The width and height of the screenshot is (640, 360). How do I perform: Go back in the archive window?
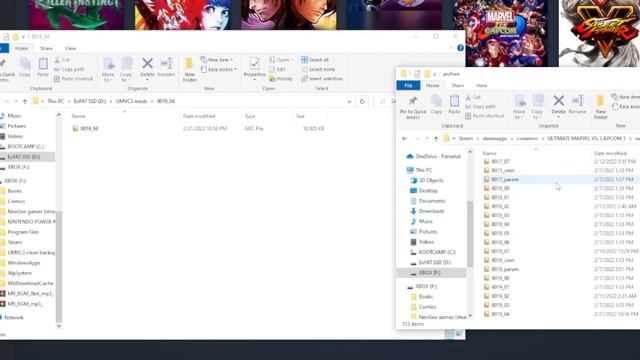click(x=404, y=139)
